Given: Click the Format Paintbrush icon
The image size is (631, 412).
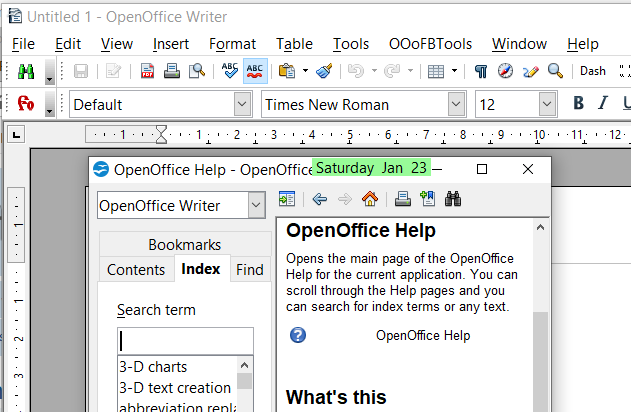Looking at the screenshot, I should pyautogui.click(x=323, y=71).
